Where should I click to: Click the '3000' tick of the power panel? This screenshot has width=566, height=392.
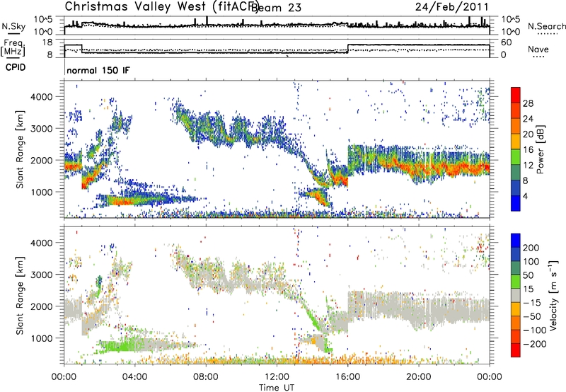[42, 129]
